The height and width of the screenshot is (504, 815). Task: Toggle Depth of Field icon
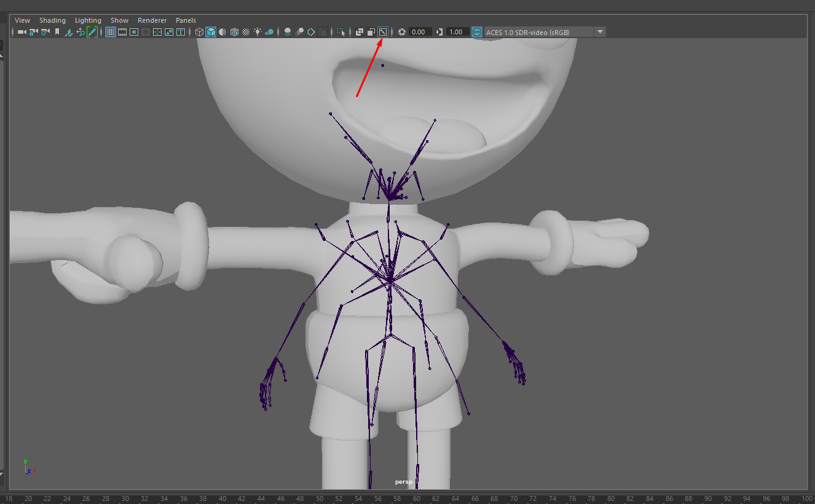coord(323,32)
